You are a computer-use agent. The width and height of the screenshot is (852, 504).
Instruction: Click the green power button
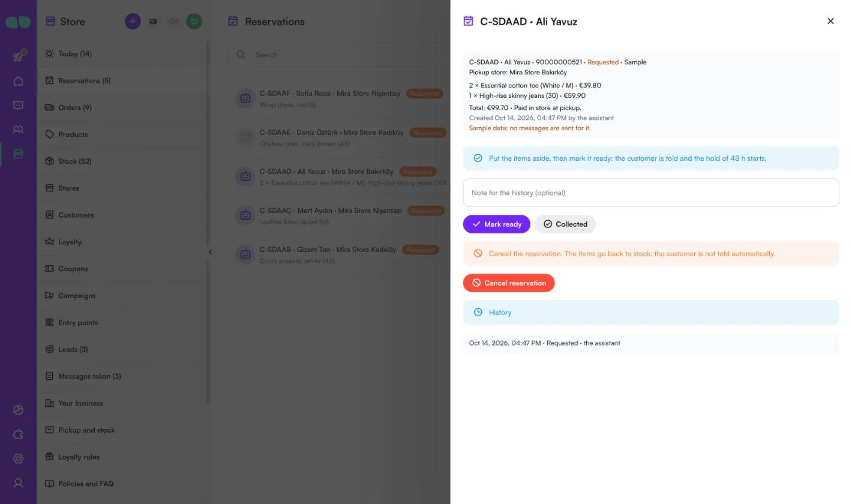194,21
